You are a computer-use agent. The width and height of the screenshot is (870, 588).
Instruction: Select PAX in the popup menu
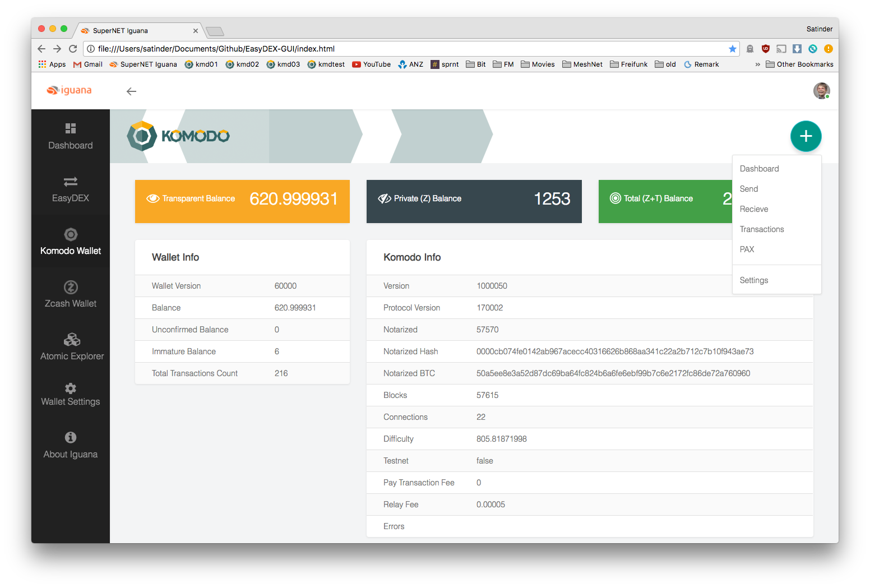(x=777, y=249)
